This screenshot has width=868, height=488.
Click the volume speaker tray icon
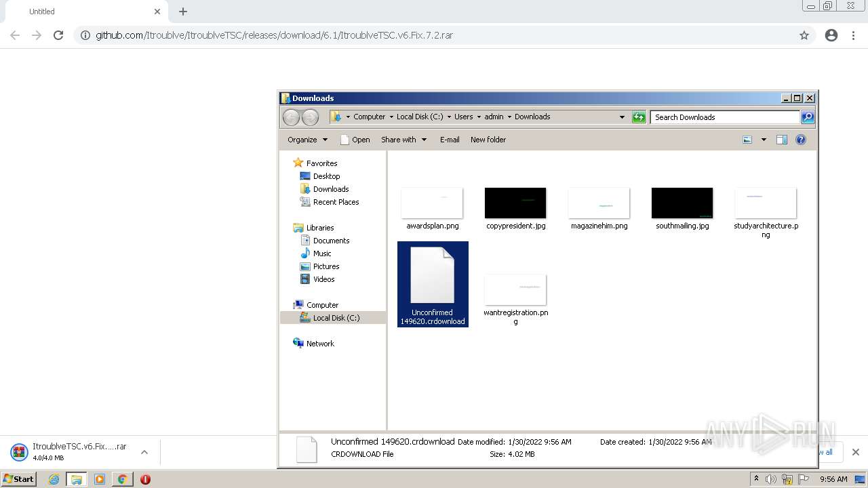click(770, 479)
